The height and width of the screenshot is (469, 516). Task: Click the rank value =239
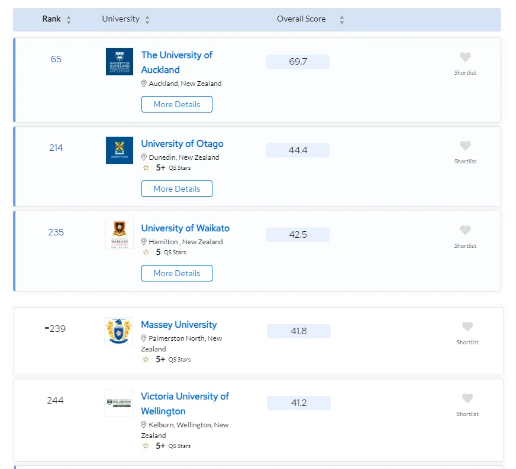tap(55, 329)
